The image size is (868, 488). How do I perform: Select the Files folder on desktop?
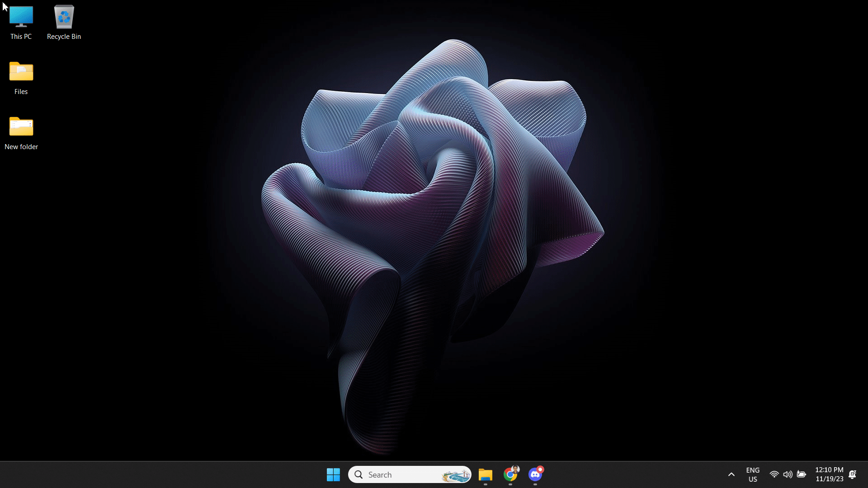point(21,78)
